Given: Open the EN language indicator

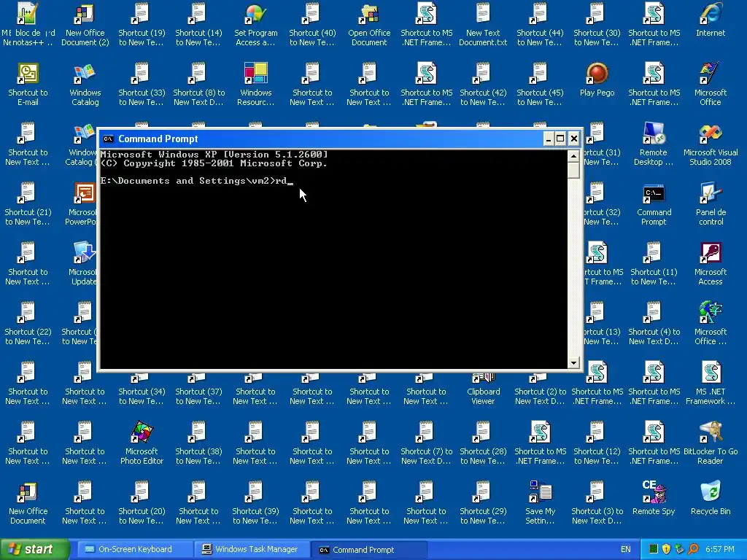Looking at the screenshot, I should 625,550.
